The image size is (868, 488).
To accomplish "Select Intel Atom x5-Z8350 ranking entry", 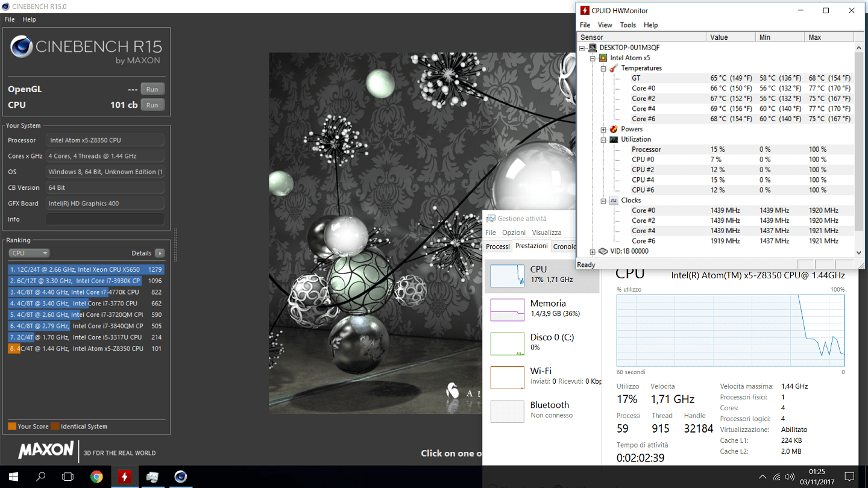I will (86, 348).
